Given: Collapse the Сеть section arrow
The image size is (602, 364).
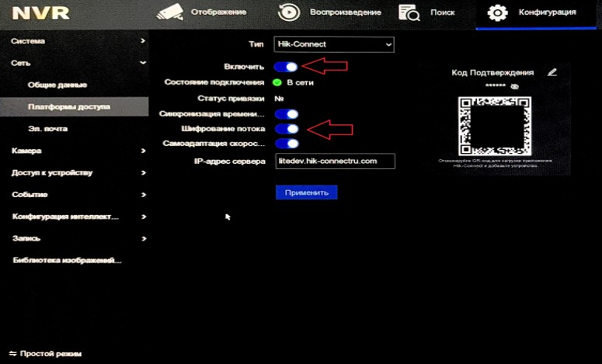Looking at the screenshot, I should coord(143,63).
